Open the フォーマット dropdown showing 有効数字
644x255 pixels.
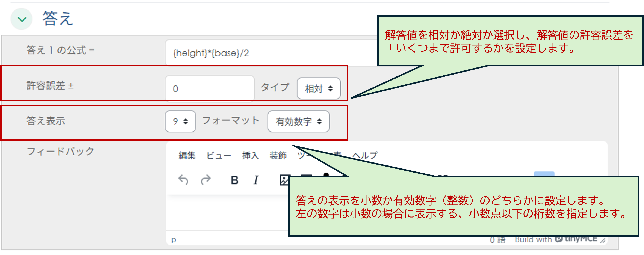click(299, 122)
